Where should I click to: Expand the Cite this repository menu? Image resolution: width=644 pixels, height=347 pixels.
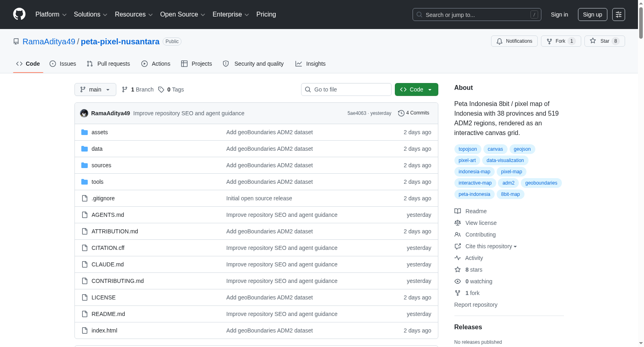point(486,246)
